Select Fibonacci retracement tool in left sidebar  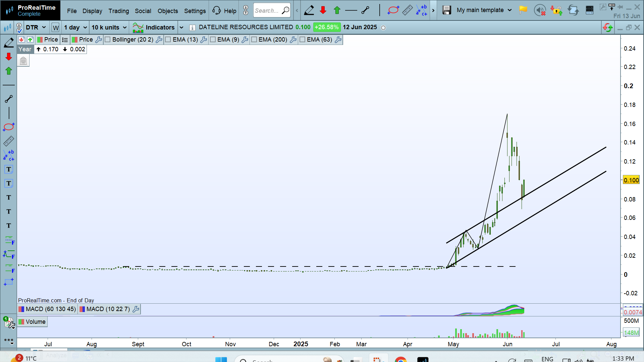coord(9,240)
